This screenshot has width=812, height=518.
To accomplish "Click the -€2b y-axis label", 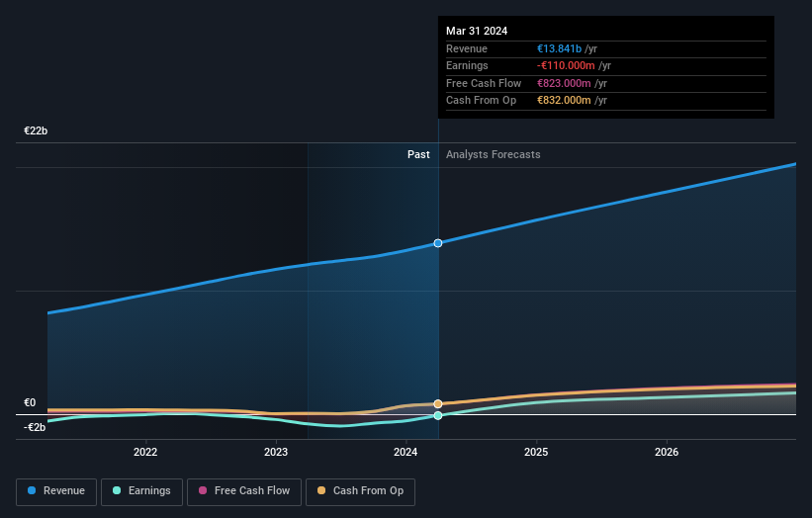I will (x=35, y=427).
